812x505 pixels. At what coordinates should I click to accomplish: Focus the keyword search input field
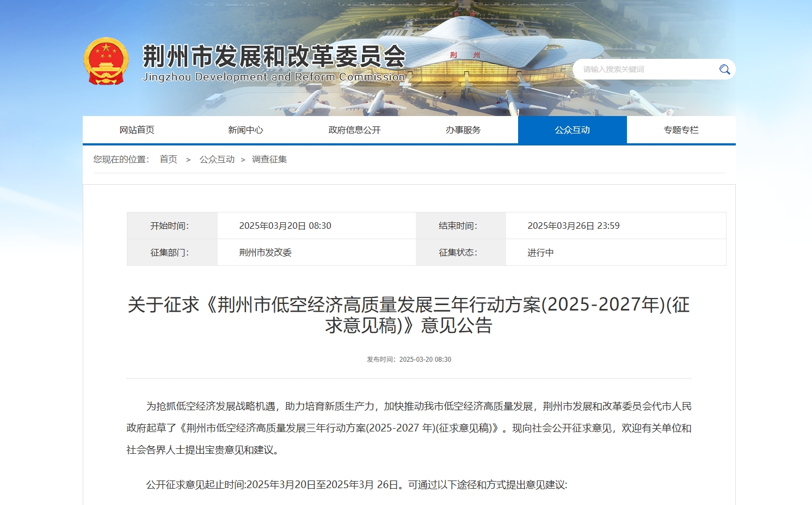645,69
